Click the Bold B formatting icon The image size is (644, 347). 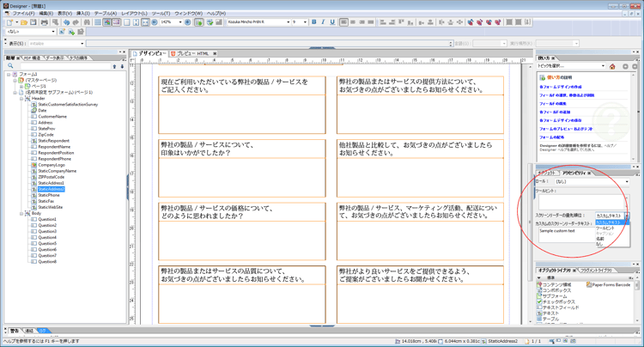coord(313,22)
